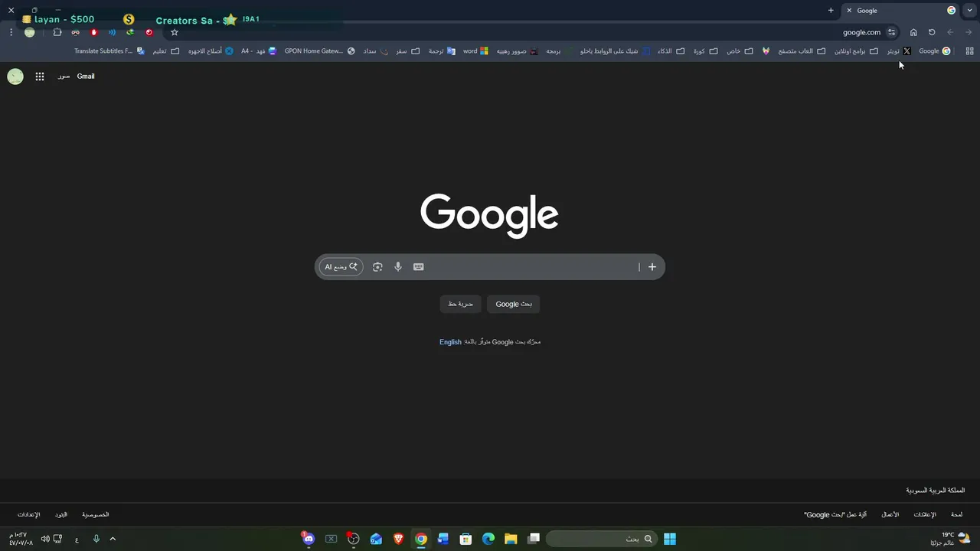Show hidden system tray icons chevron
The height and width of the screenshot is (551, 980).
tap(113, 539)
